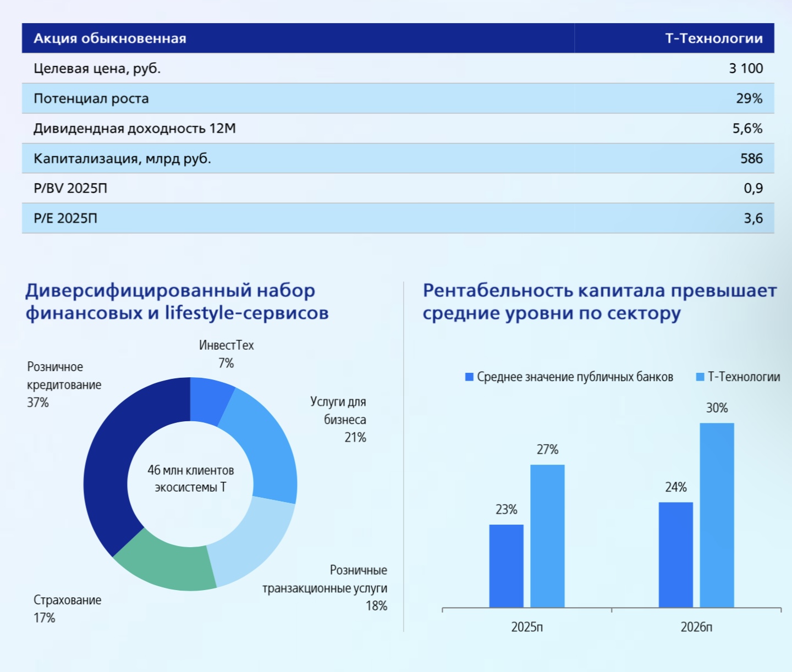792x672 pixels.
Task: Click legend text 'Среднее значение публичных банков'
Action: point(575,377)
